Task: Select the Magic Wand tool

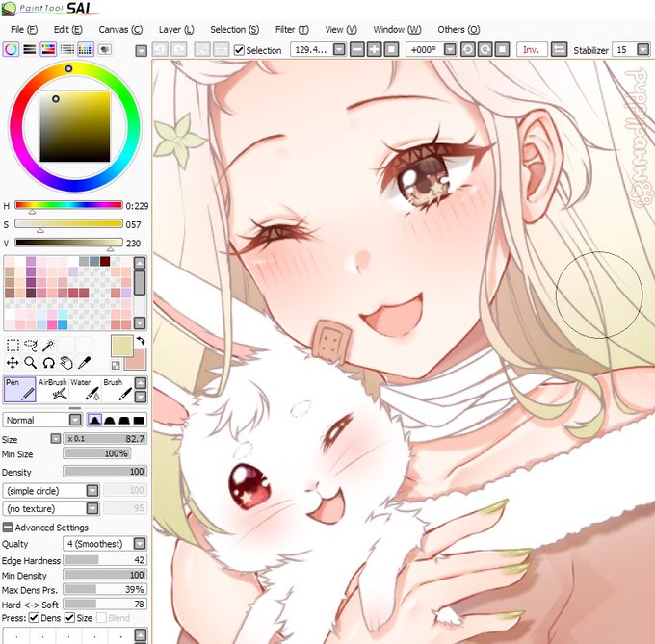Action: [x=48, y=346]
